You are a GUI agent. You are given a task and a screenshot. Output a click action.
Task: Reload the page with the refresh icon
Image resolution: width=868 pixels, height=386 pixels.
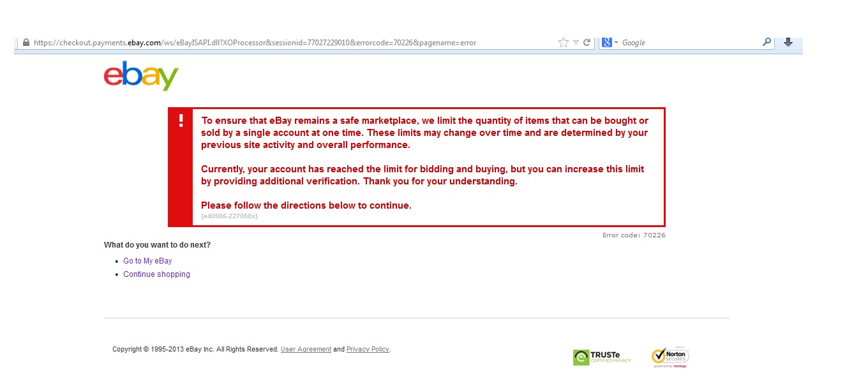point(587,43)
